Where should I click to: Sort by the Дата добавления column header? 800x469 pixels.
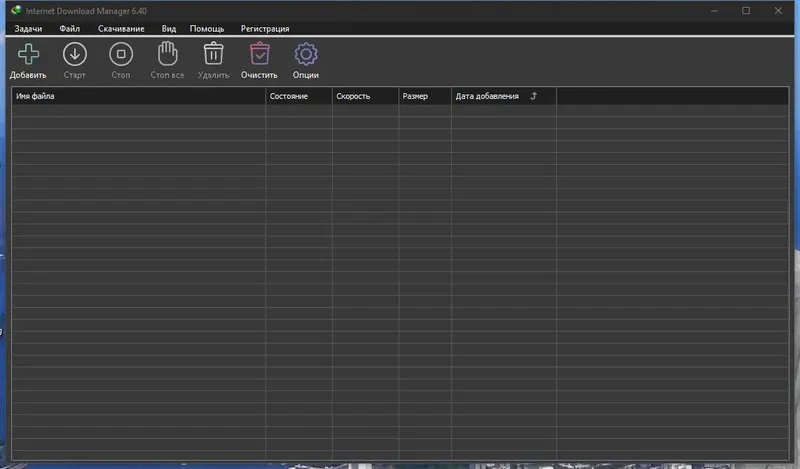point(504,96)
